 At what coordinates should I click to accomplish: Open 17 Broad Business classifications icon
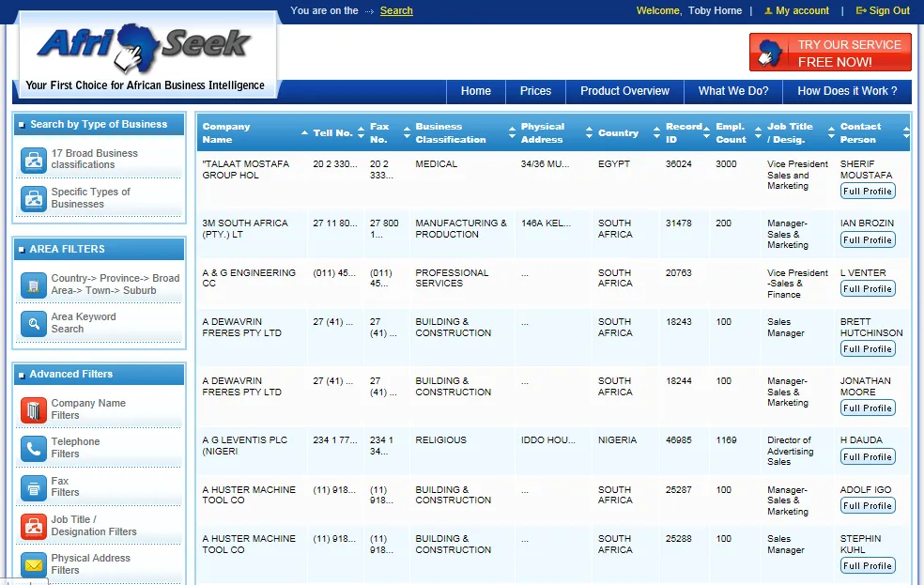(x=34, y=160)
